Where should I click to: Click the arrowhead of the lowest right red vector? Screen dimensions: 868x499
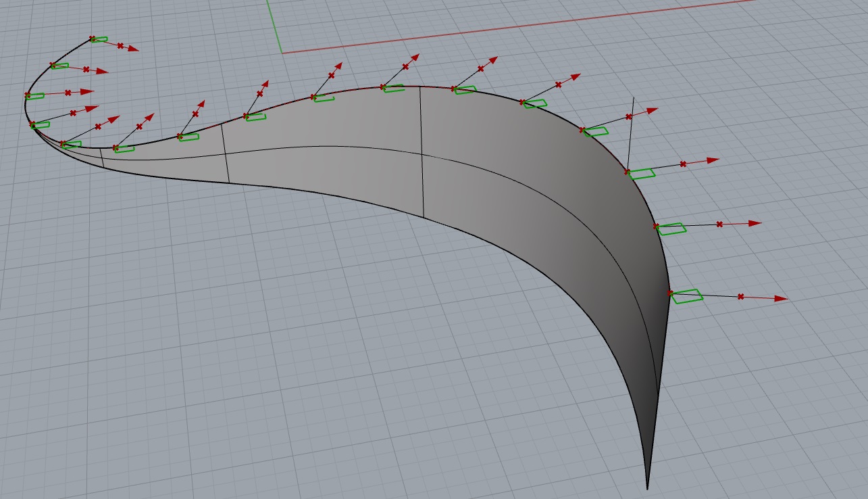coord(781,298)
